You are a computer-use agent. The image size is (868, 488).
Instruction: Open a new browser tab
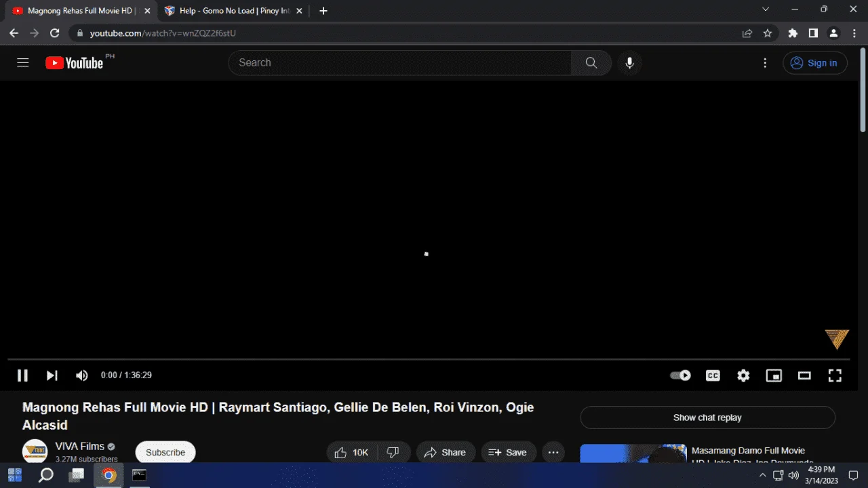[323, 11]
